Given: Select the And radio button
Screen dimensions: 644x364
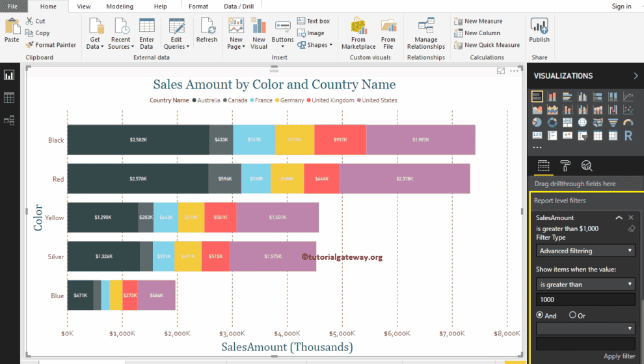Looking at the screenshot, I should click(x=540, y=315).
